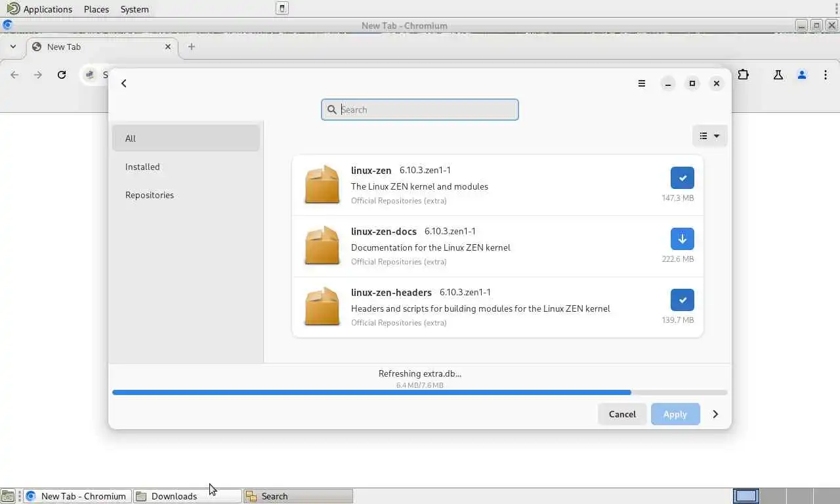840x504 pixels.
Task: Click the back arrow in package manager
Action: (x=124, y=83)
